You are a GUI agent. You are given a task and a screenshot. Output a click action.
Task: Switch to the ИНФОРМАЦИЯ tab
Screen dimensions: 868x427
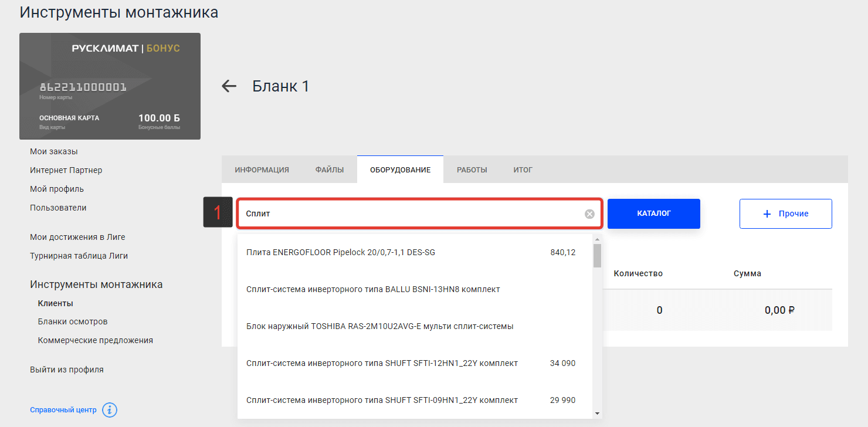click(x=262, y=170)
